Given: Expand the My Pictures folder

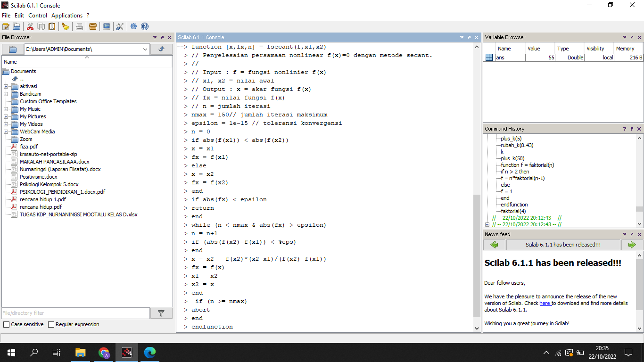Looking at the screenshot, I should [x=6, y=116].
